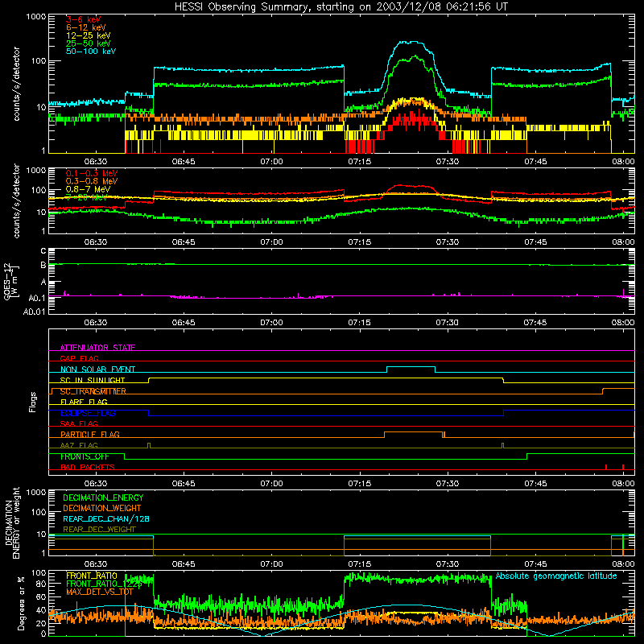Click the DECIMATION_ENERGY legend label
Screen dimensions: 644x644
click(x=103, y=497)
